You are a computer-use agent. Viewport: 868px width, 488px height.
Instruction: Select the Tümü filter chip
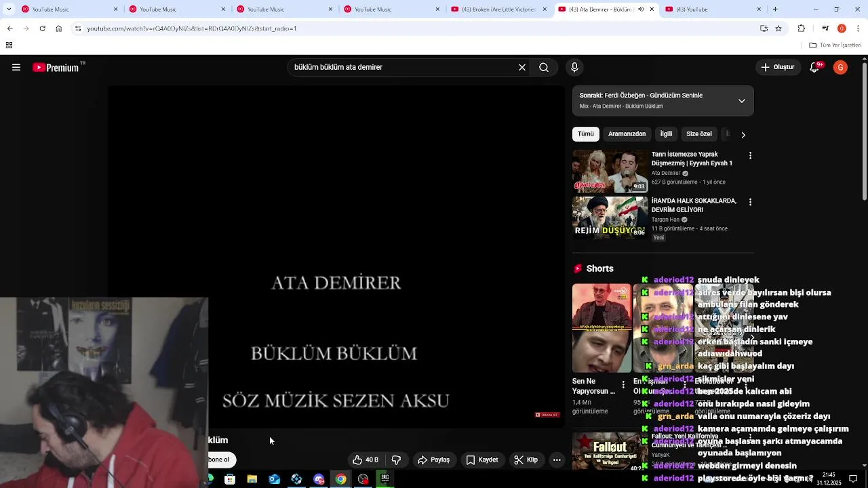(x=586, y=134)
